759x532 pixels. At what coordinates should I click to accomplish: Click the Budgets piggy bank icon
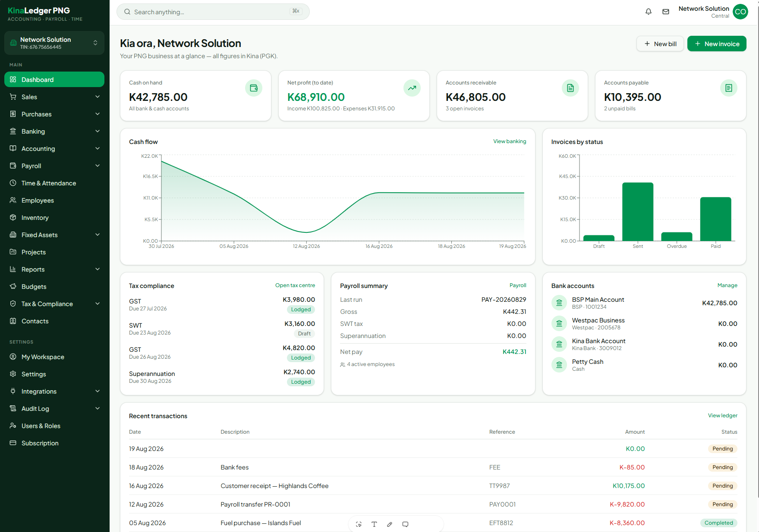click(13, 286)
